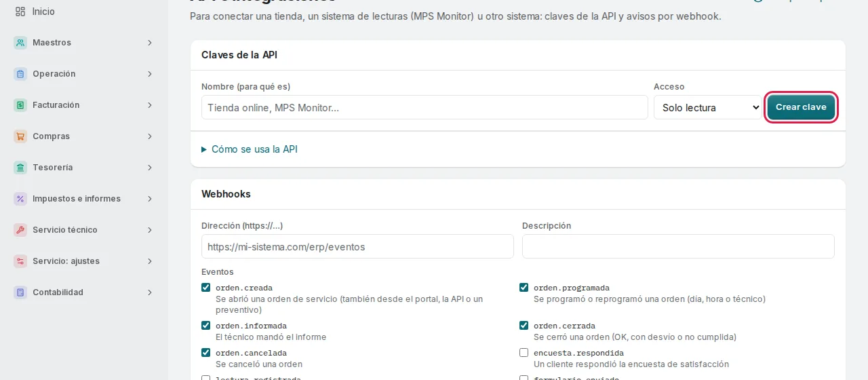Click the Maestros people icon
The height and width of the screenshot is (380, 868).
click(x=20, y=43)
